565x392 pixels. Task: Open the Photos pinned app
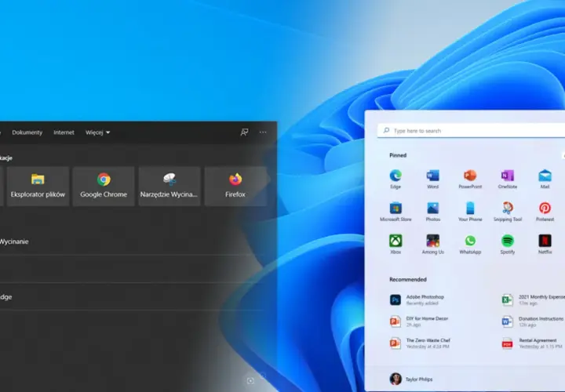coord(432,212)
